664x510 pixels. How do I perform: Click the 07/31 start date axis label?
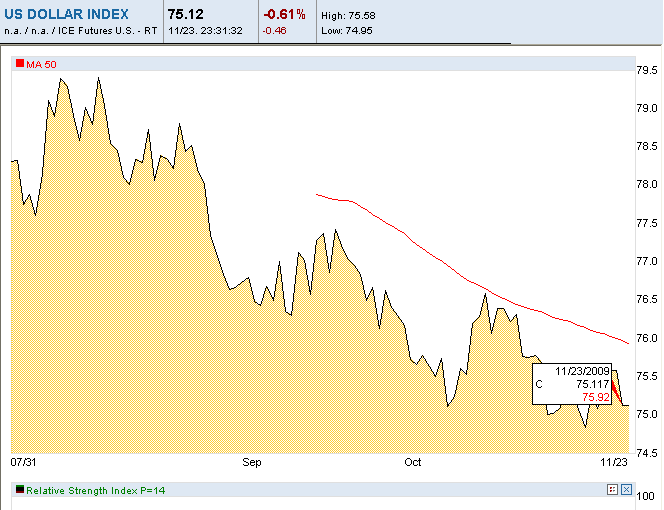pyautogui.click(x=24, y=464)
